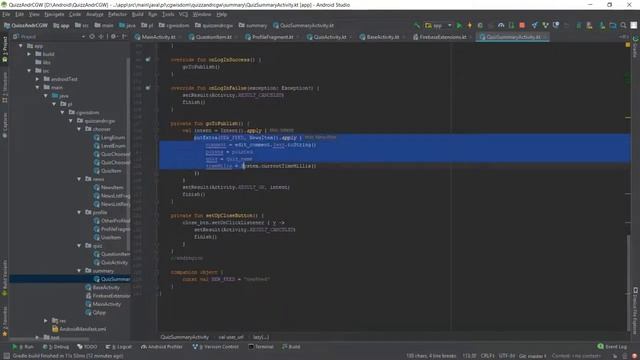Click the SDK Manager icon in toolbar
640x360 pixels.
pyautogui.click(x=602, y=25)
